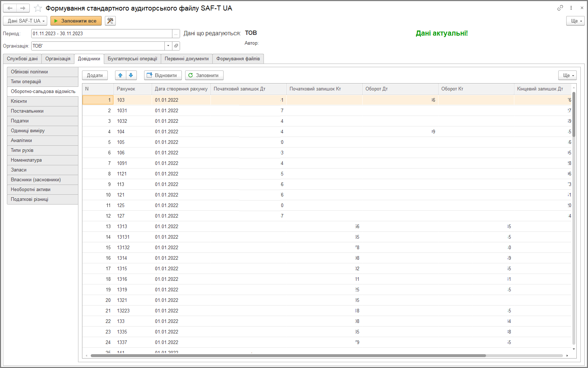The width and height of the screenshot is (588, 368).
Task: Open the settings tools hammer icon
Action: [110, 21]
